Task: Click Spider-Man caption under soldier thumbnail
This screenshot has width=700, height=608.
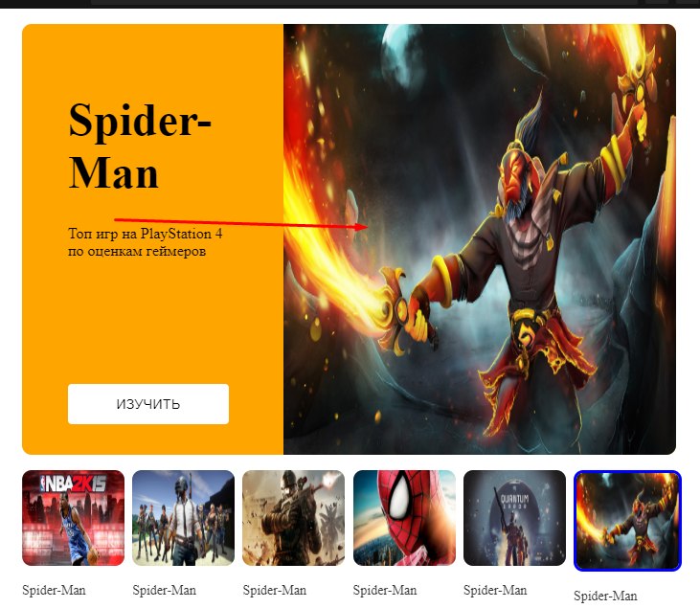Action: (275, 590)
